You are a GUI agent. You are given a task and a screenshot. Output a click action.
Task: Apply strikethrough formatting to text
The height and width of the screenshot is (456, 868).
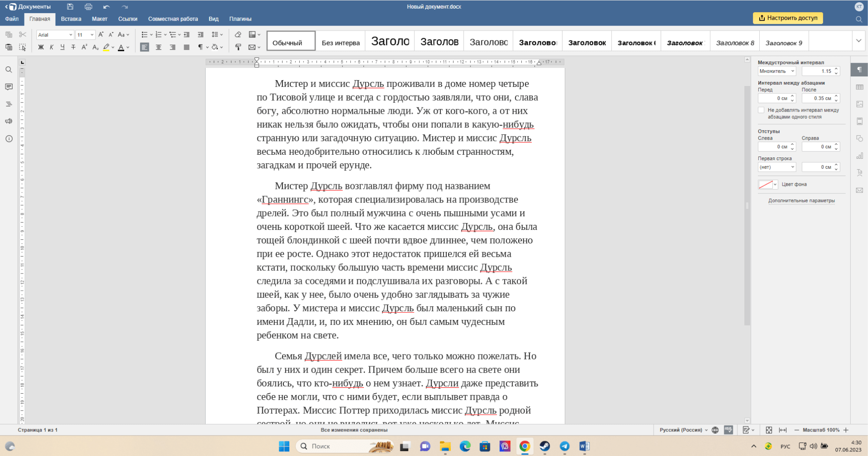point(73,47)
